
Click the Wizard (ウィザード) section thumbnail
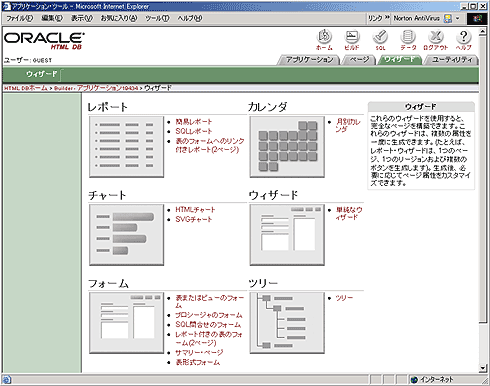point(287,235)
